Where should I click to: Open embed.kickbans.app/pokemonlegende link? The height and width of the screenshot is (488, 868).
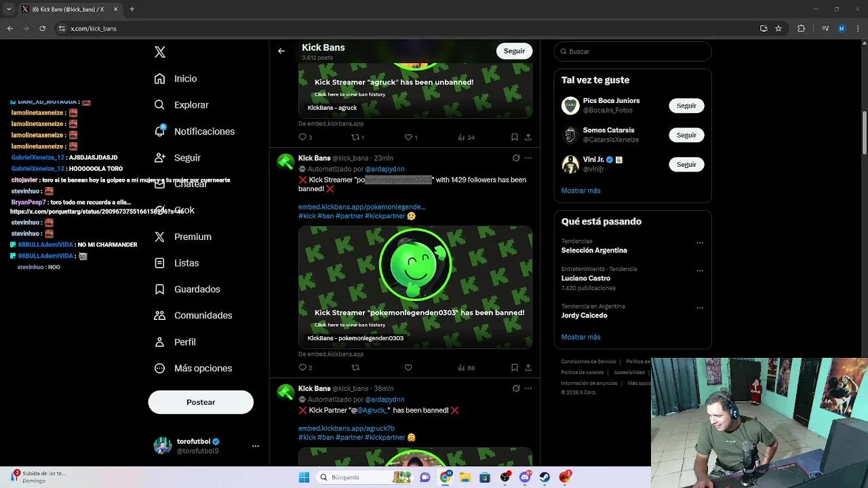click(x=362, y=207)
